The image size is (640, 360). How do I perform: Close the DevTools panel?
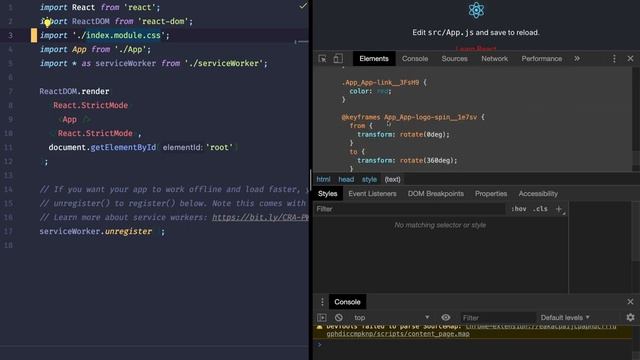tap(630, 59)
